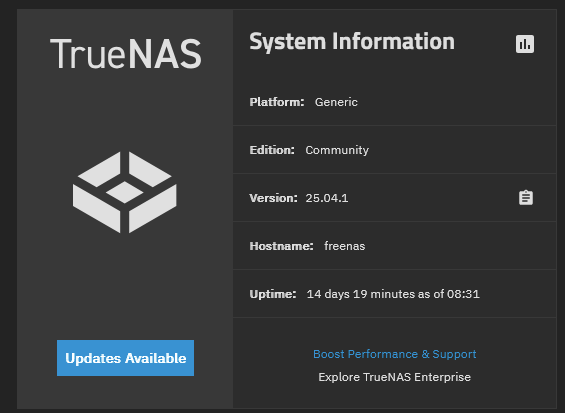This screenshot has width=565, height=413.
Task: Open system reports via the chart icon
Action: 525,44
